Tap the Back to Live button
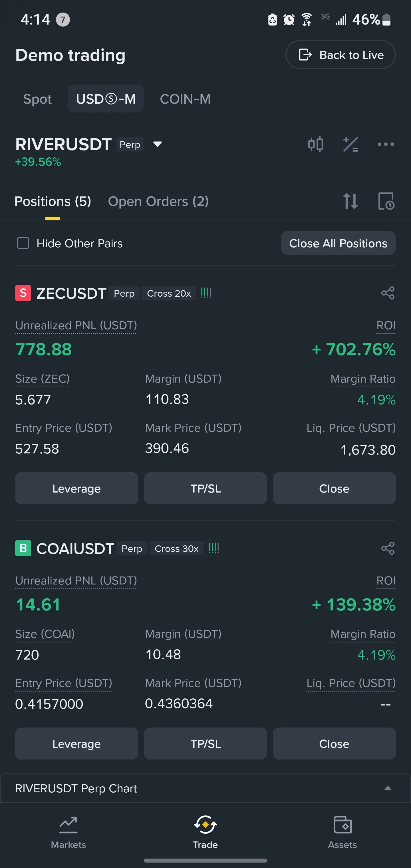This screenshot has width=411, height=868. (340, 55)
